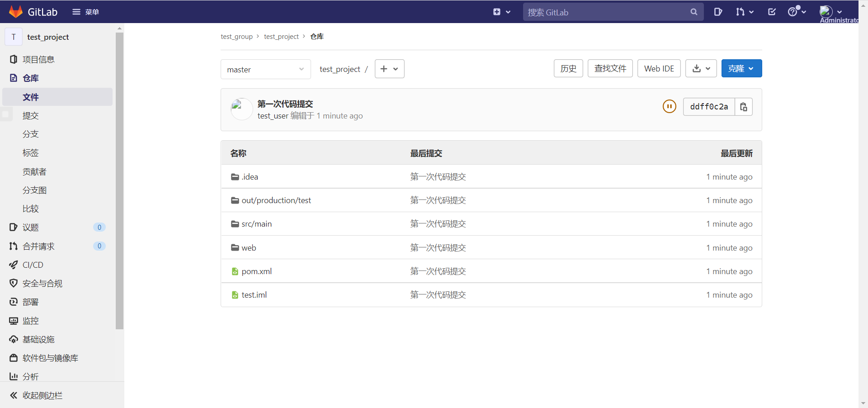The width and height of the screenshot is (868, 408).
Task: Open merge requests dropdown in top navbar
Action: [745, 12]
